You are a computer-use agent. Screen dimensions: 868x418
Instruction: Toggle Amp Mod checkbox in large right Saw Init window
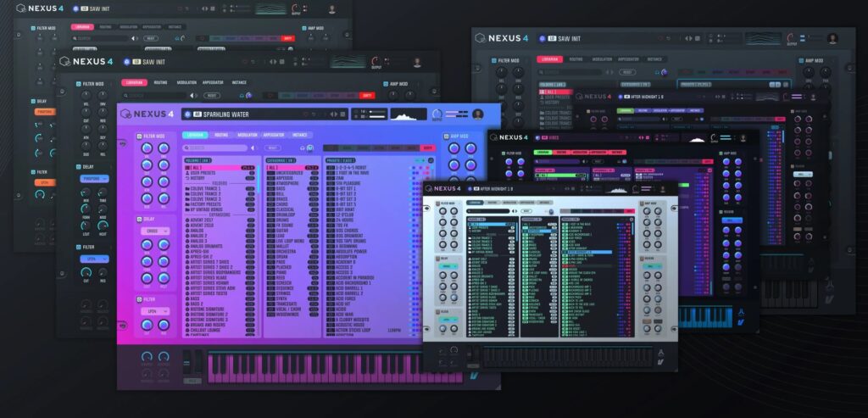[x=801, y=60]
